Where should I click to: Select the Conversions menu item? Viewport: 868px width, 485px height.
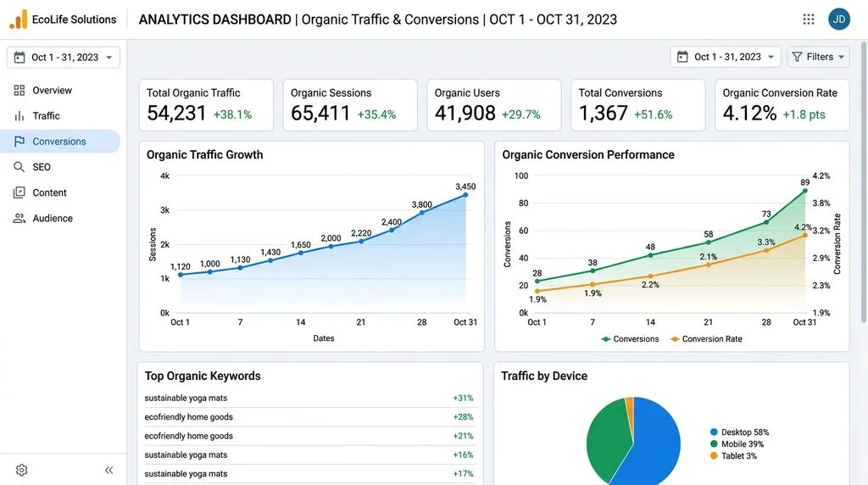(x=60, y=142)
